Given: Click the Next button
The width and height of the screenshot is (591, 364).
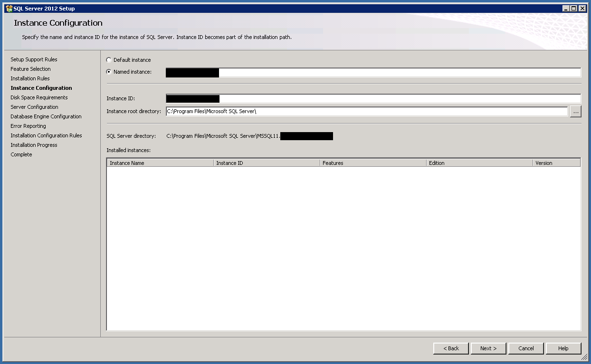Looking at the screenshot, I should 488,348.
